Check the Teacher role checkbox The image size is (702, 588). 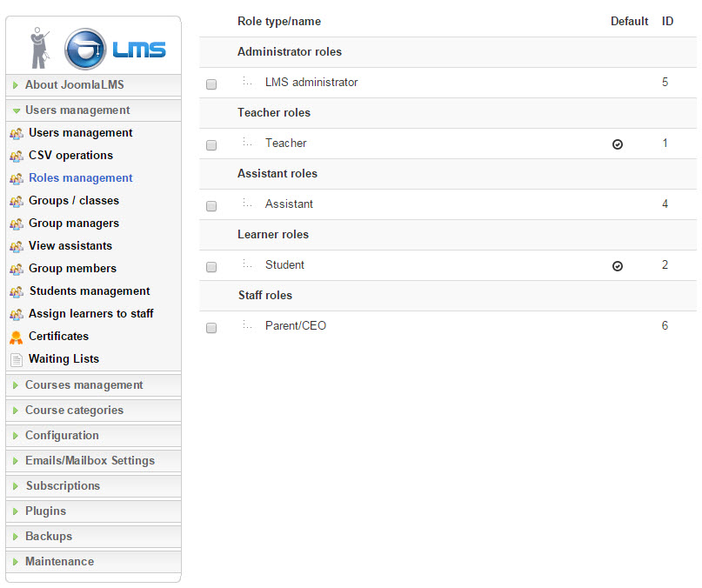pos(211,145)
